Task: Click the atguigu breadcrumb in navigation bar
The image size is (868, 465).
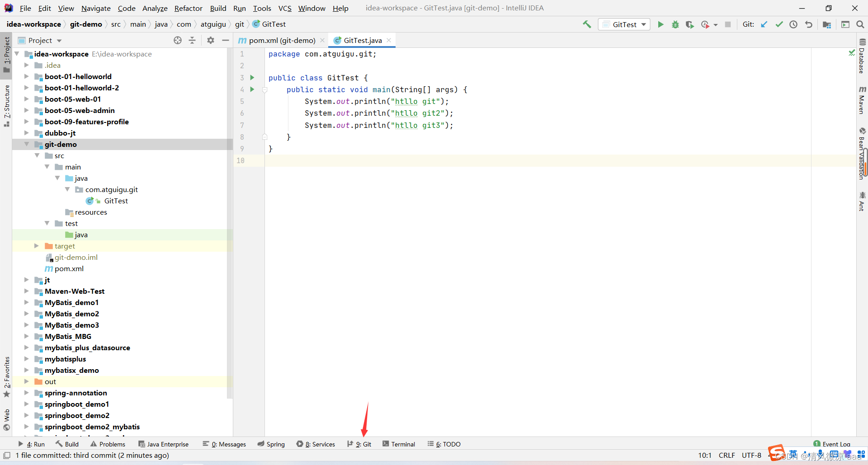Action: click(213, 24)
